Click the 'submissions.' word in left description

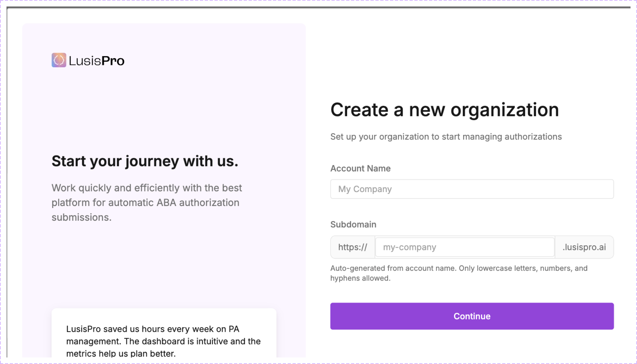(81, 217)
